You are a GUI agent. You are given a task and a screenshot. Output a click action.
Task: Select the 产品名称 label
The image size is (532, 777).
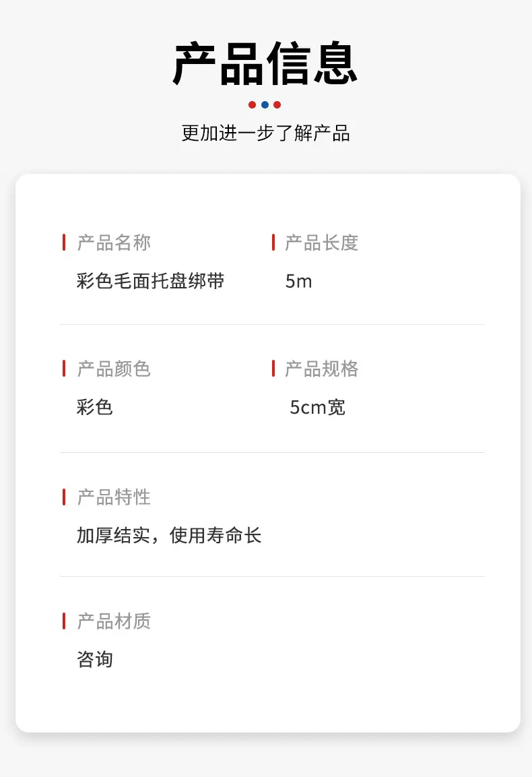click(x=114, y=243)
